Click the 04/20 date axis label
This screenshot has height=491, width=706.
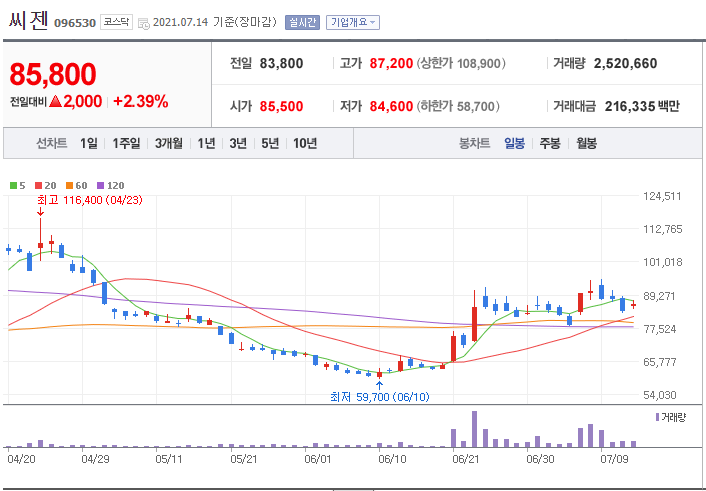(x=21, y=459)
